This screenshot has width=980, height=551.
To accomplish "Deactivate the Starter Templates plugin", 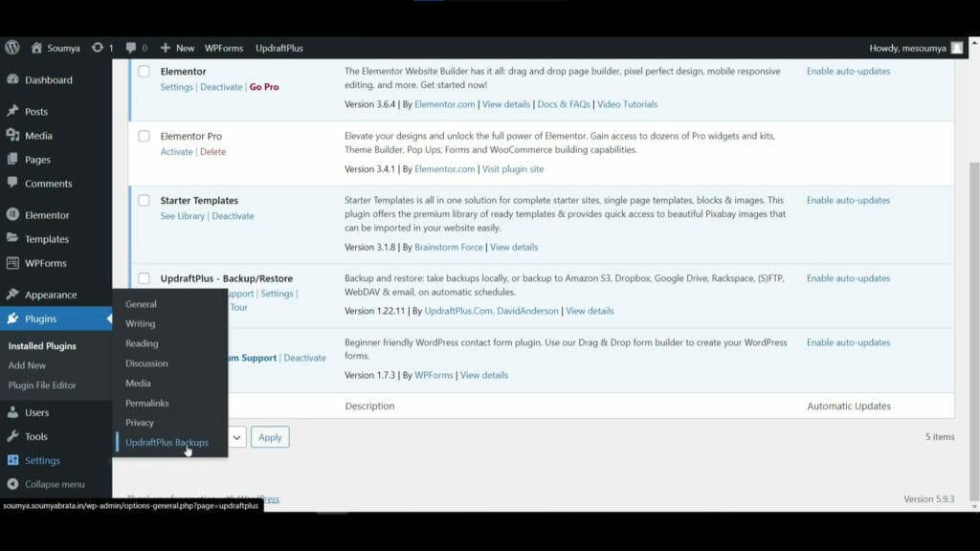I will pyautogui.click(x=233, y=216).
